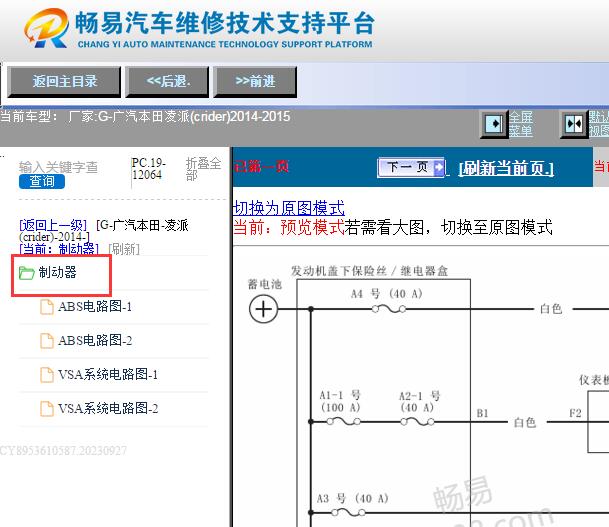Click the A4号 (40 A) fuse label

point(386,294)
